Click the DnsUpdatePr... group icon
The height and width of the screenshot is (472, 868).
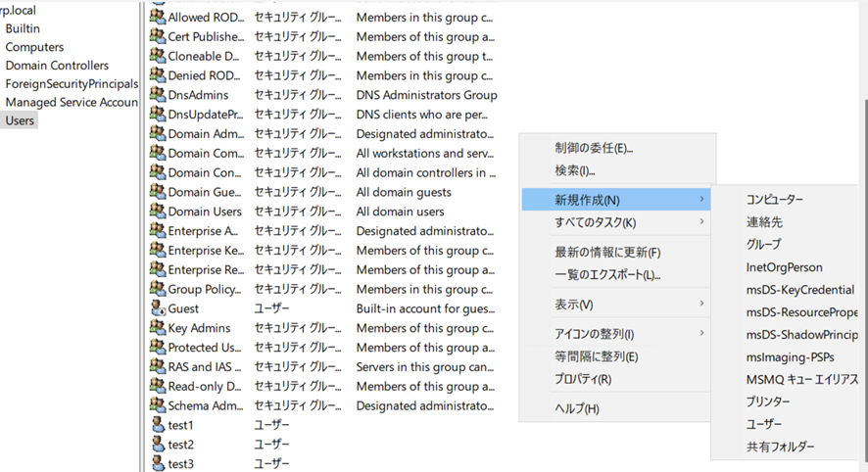pos(158,114)
